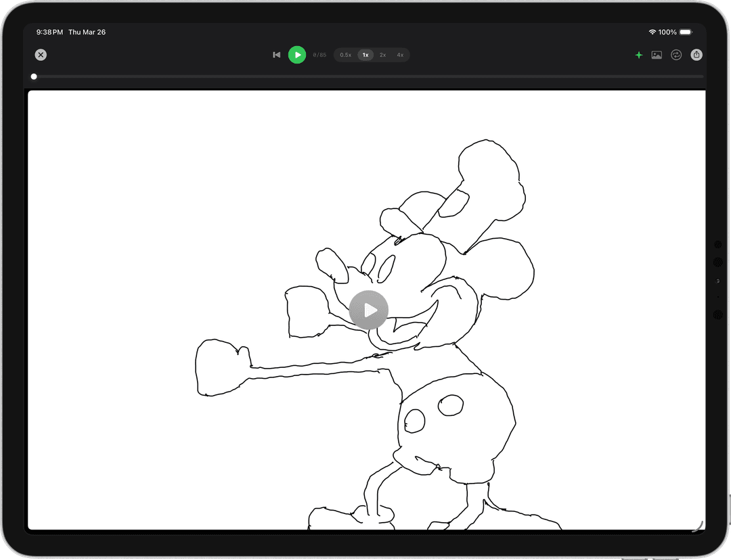Viewport: 731px width, 560px height.
Task: Switch playback speed to 2x
Action: point(383,55)
